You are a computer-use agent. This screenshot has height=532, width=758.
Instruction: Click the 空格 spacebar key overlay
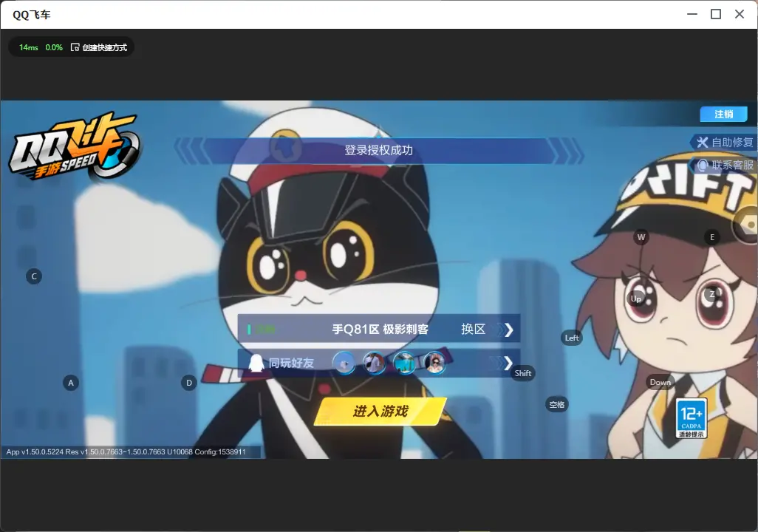[x=557, y=404]
